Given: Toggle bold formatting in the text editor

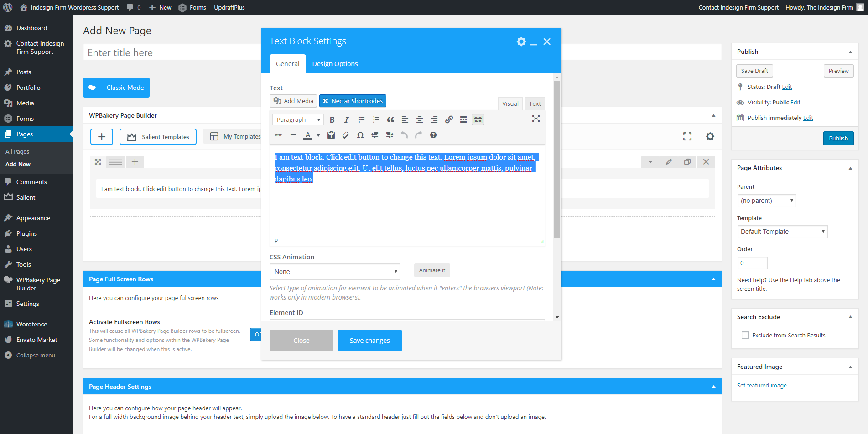Looking at the screenshot, I should coord(332,120).
